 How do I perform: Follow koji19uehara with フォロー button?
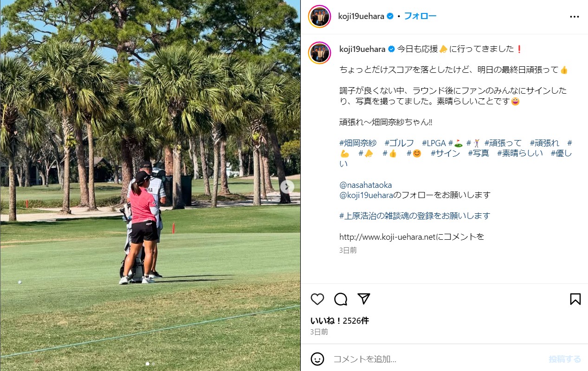[x=420, y=16]
